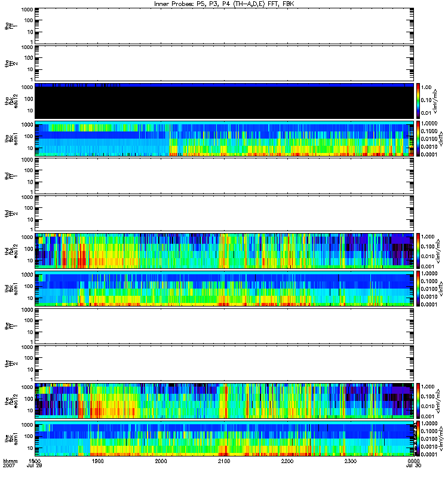The width and height of the screenshot is (448, 478).
Task: Click the 'the fff 1' y-axis label
Action: [11, 326]
